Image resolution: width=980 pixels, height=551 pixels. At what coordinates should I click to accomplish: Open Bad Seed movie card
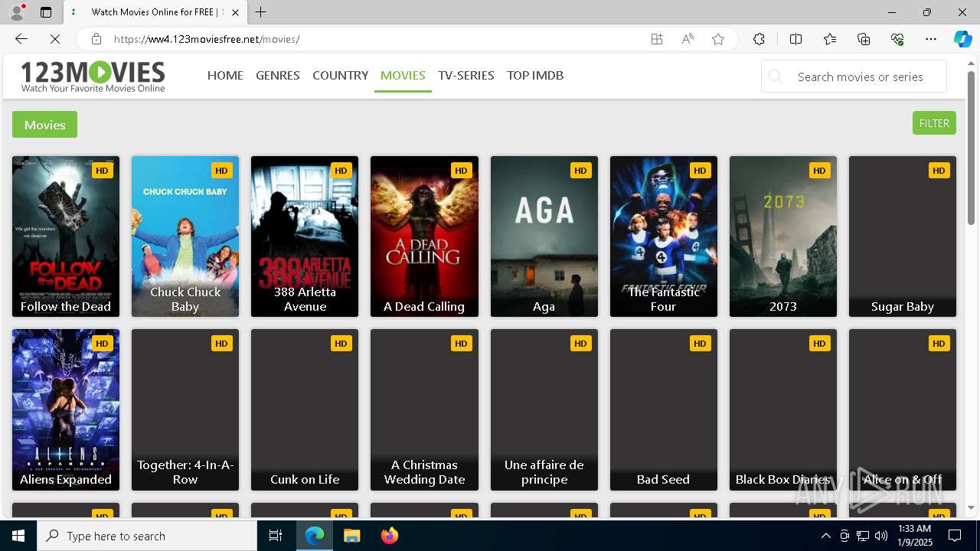pyautogui.click(x=664, y=409)
